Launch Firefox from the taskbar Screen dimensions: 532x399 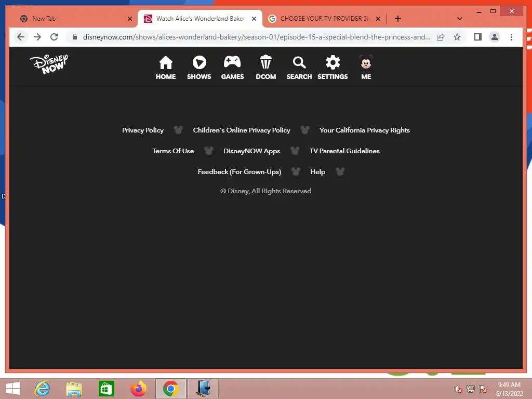(138, 389)
